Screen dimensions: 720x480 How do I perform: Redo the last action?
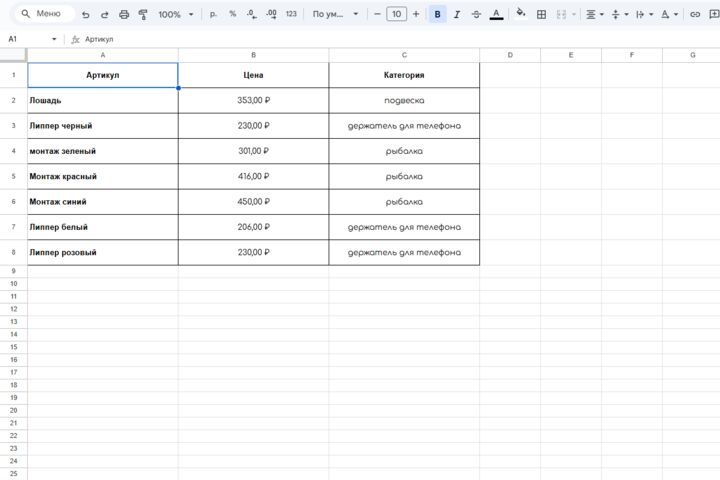point(105,15)
